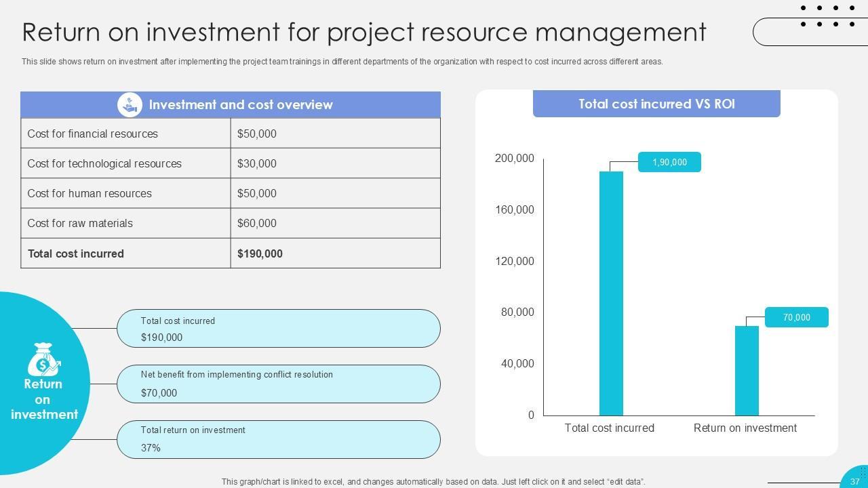Select the Cost for raw materials cell
Screen dimensions: 868x488
click(125, 223)
